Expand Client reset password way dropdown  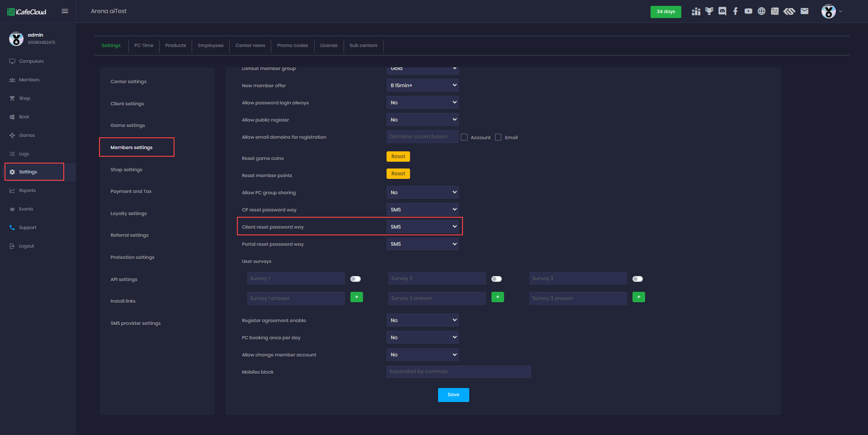[x=422, y=227]
